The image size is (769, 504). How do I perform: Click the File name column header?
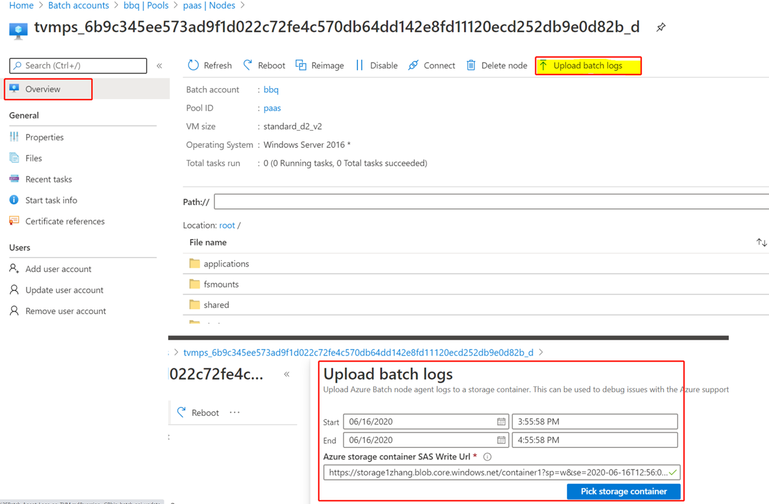pyautogui.click(x=208, y=242)
